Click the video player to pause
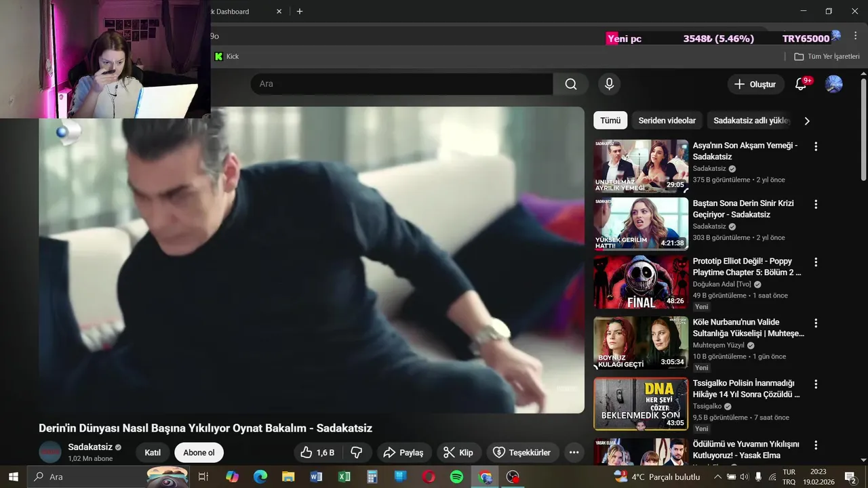Screen dimensions: 868x488 (311, 260)
